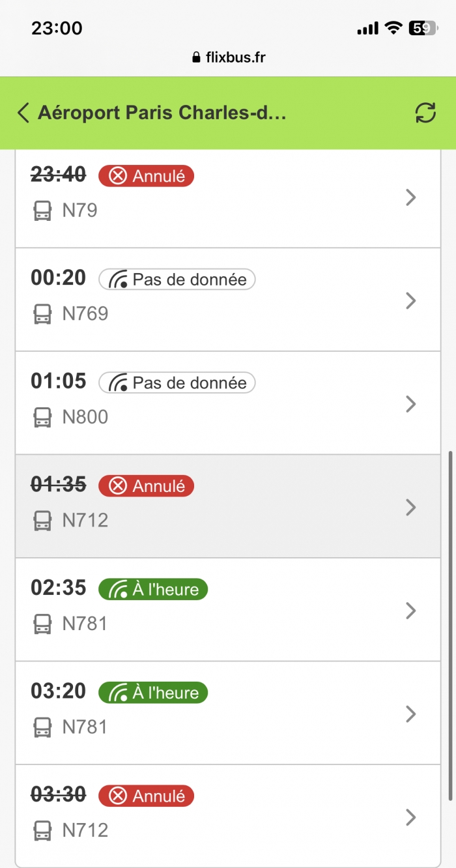456x868 pixels.
Task: Tap the Annulé badge on 23:40 departure
Action: [146, 176]
